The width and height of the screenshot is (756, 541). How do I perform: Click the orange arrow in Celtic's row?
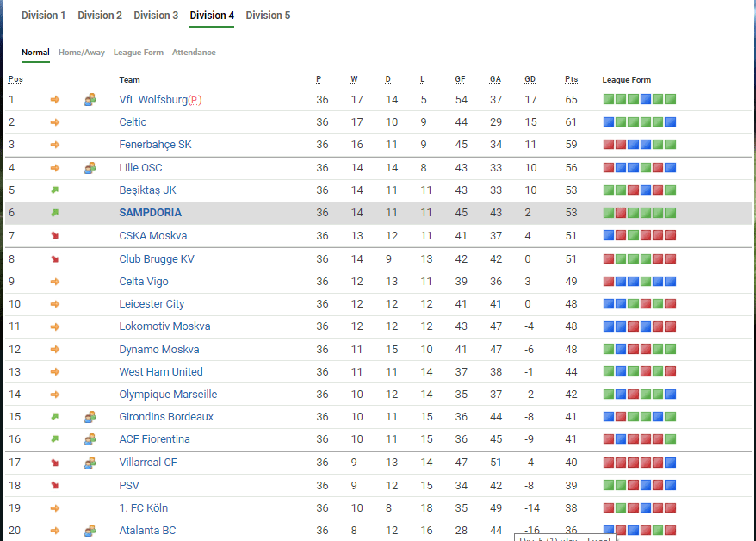55,122
